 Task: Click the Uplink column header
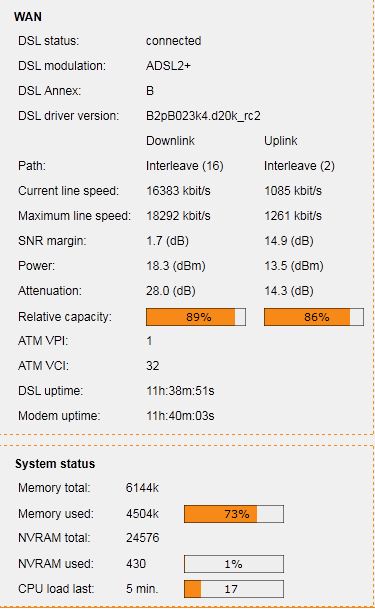(x=281, y=141)
